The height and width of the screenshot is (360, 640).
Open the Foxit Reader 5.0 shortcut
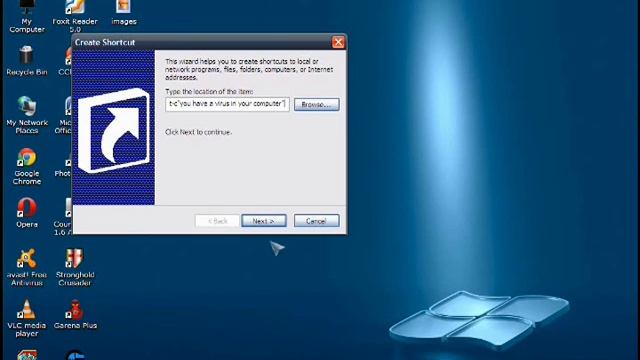[x=75, y=16]
